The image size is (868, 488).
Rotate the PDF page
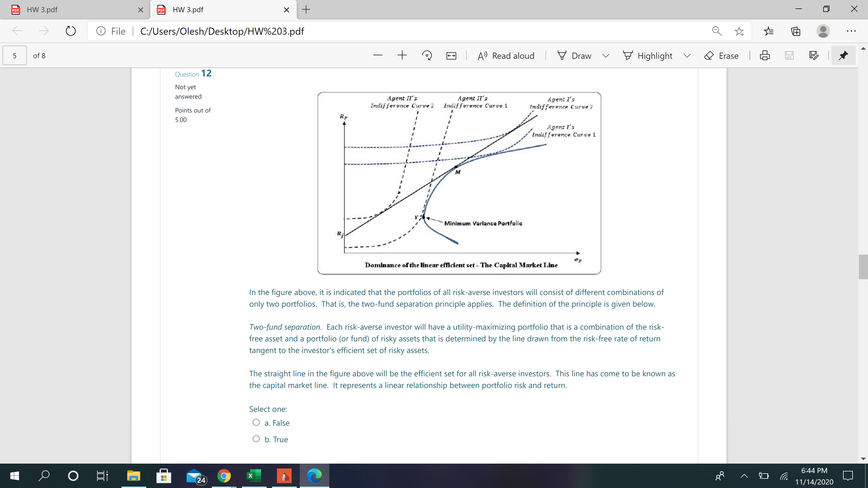tap(427, 55)
